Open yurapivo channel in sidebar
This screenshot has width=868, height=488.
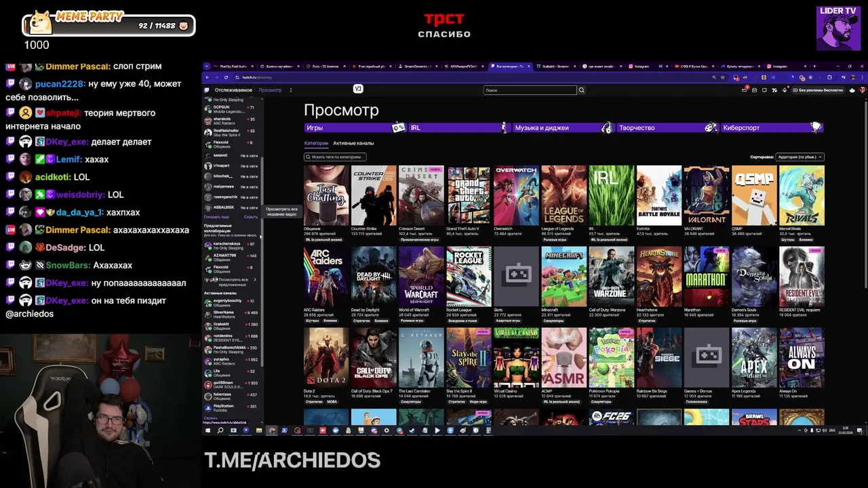231,361
